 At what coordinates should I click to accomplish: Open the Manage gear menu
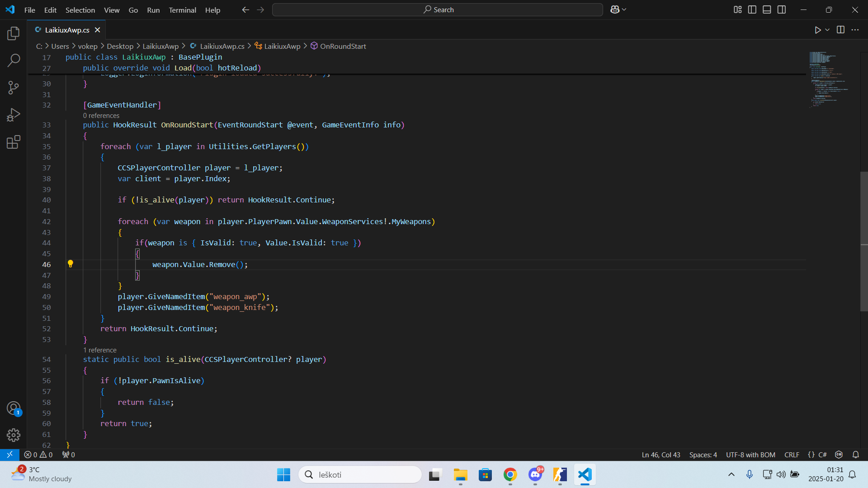[x=14, y=435]
